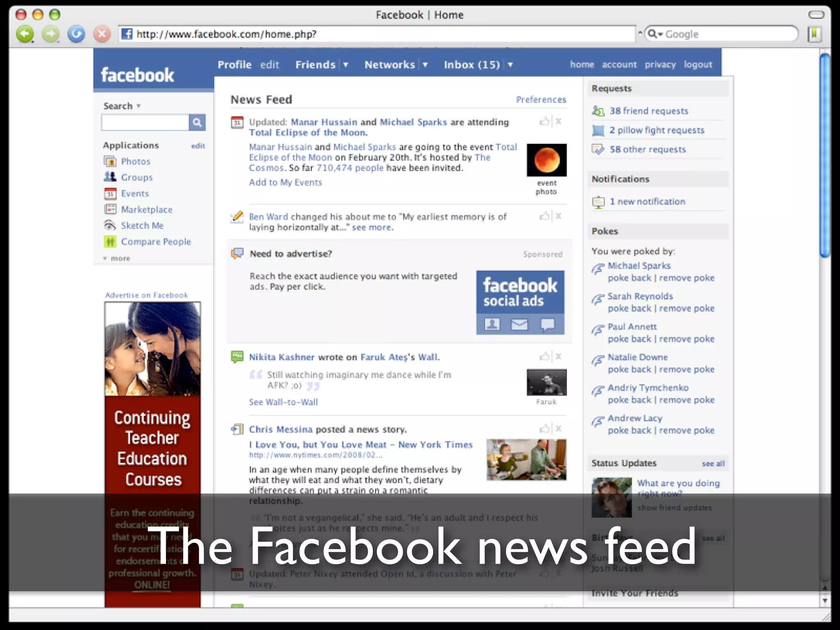Open the account link in top bar
The image size is (840, 630).
619,64
